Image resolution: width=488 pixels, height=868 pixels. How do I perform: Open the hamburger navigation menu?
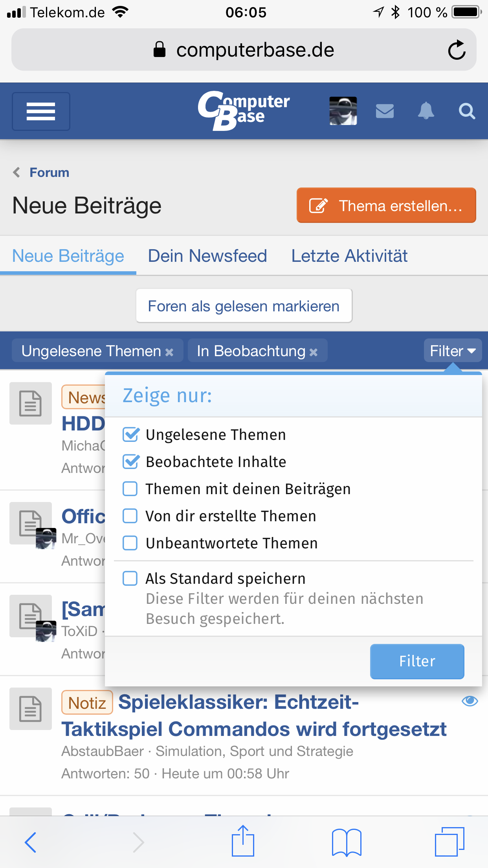[x=41, y=111]
